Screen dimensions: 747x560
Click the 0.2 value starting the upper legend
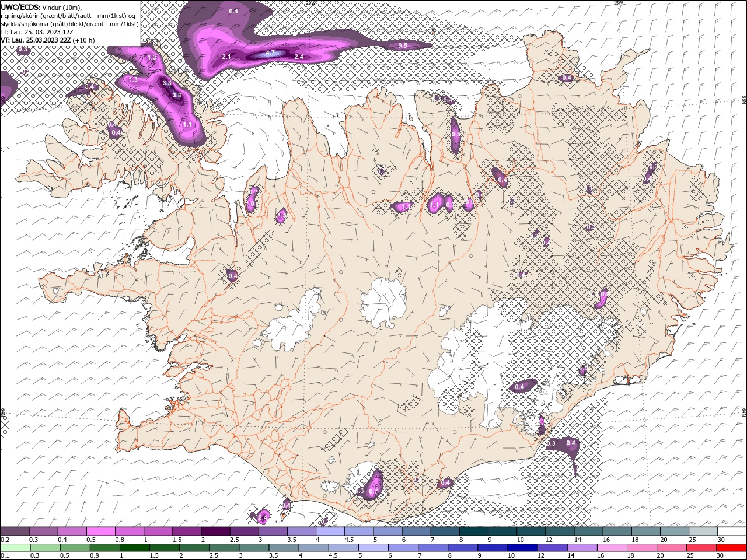click(5, 540)
